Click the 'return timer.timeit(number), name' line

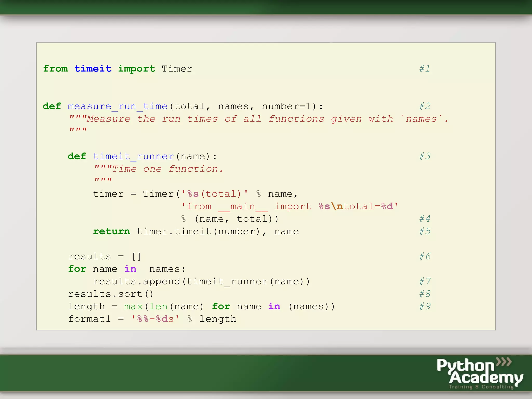pyautogui.click(x=196, y=231)
